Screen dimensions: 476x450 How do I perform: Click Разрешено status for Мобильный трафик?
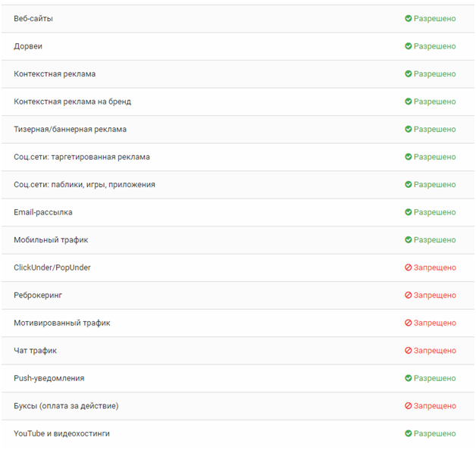(x=435, y=239)
